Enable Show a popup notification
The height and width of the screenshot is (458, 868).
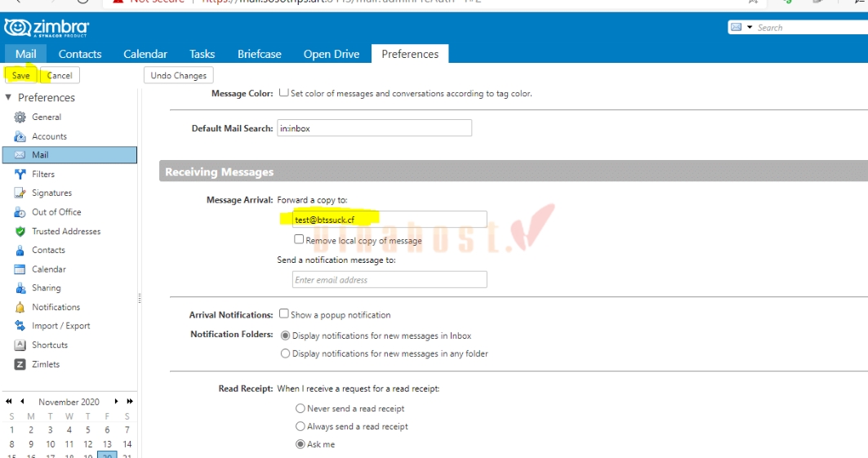pyautogui.click(x=284, y=313)
